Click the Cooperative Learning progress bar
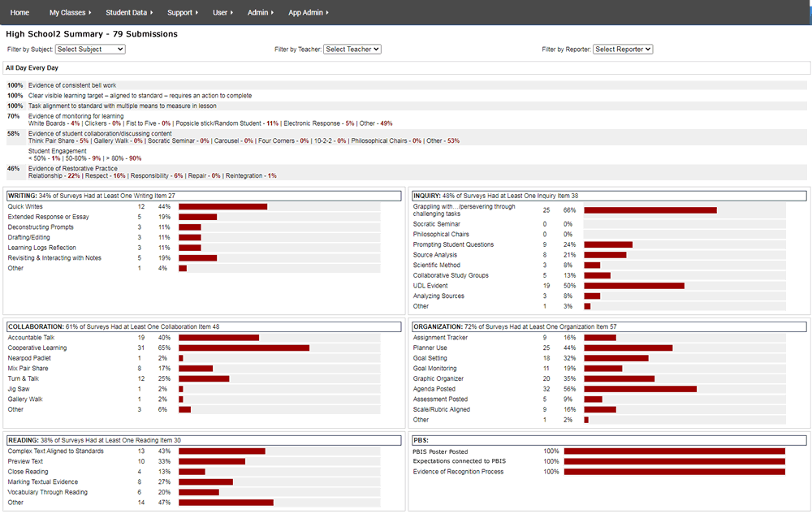This screenshot has height=514, width=812. click(244, 348)
